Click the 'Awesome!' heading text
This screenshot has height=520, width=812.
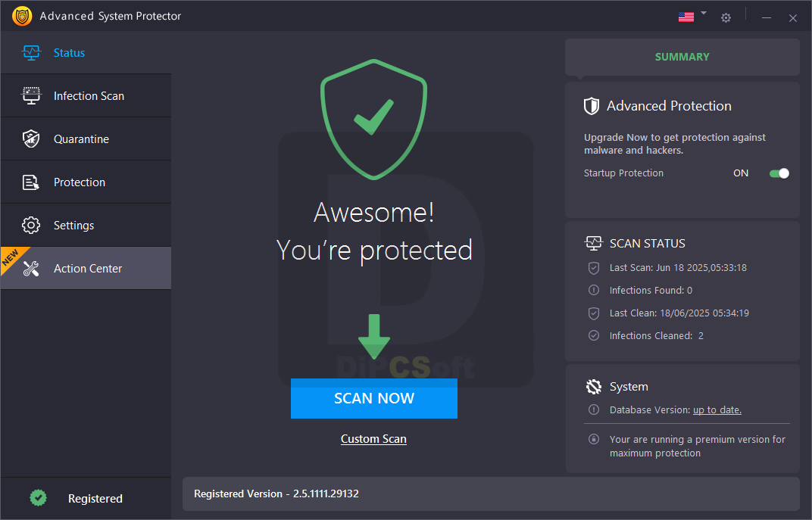[x=374, y=212]
